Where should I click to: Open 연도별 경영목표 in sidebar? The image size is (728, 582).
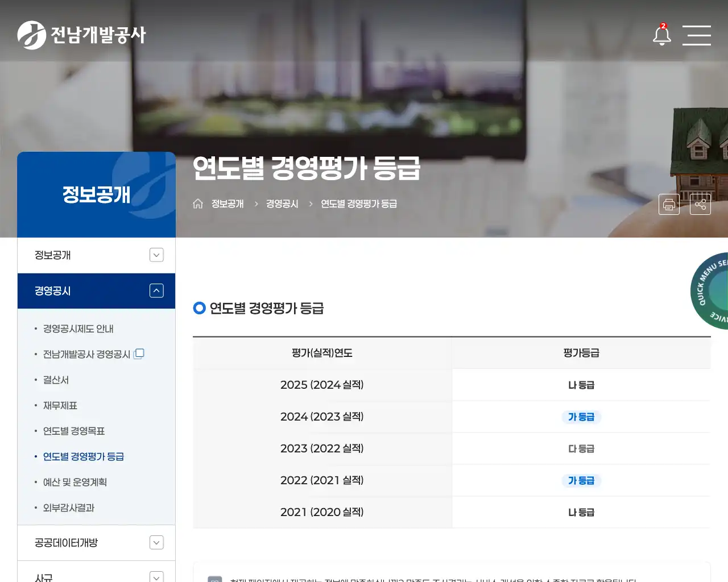[74, 431]
